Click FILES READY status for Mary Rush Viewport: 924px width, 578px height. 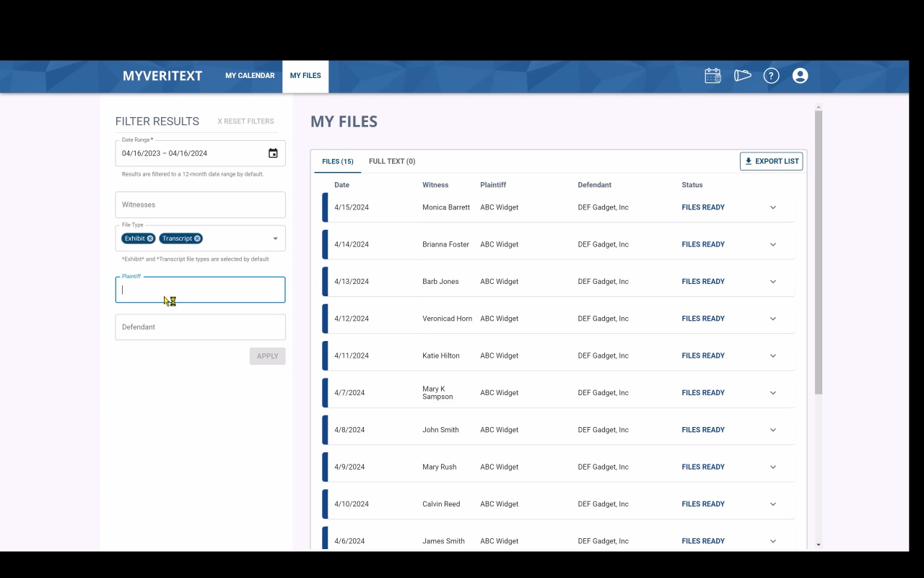pos(703,467)
